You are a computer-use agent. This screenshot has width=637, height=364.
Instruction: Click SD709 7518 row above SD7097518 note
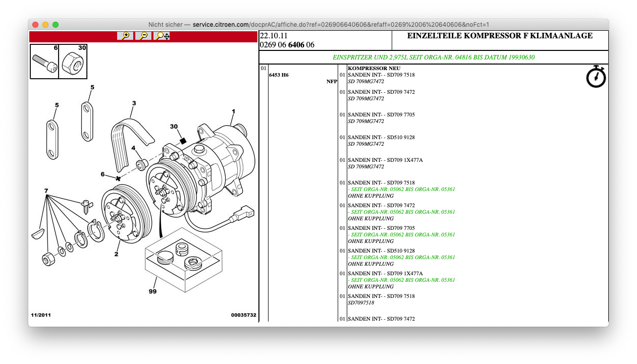[x=381, y=296]
